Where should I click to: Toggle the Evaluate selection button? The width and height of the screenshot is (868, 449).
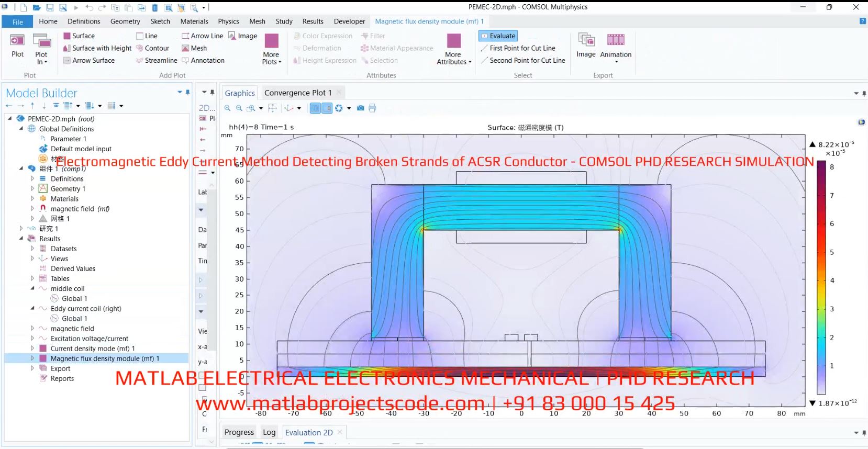pos(498,36)
